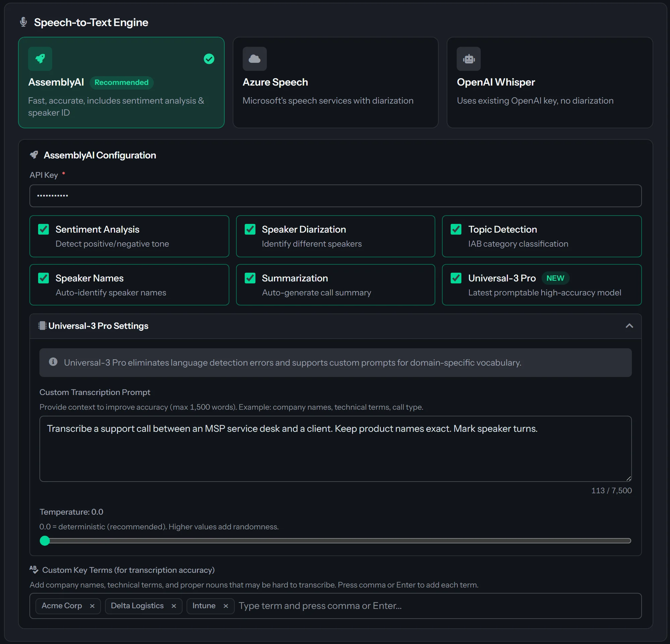Click the NEW badge next to Universal-3 Pro

(555, 278)
